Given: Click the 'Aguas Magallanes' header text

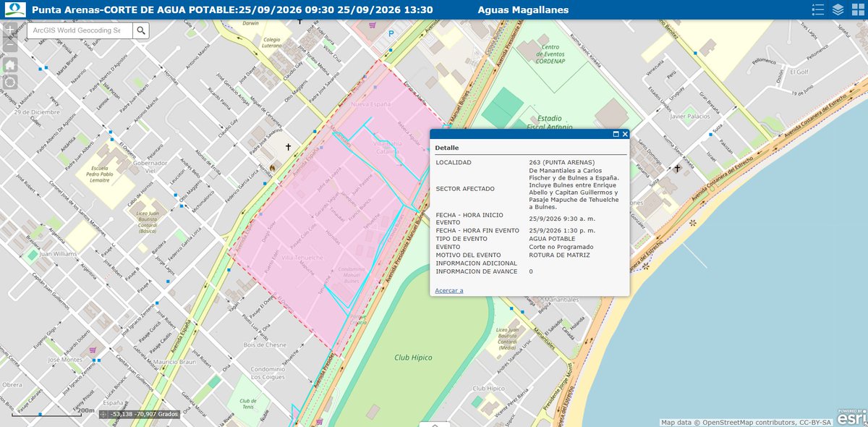Looking at the screenshot, I should tap(524, 10).
